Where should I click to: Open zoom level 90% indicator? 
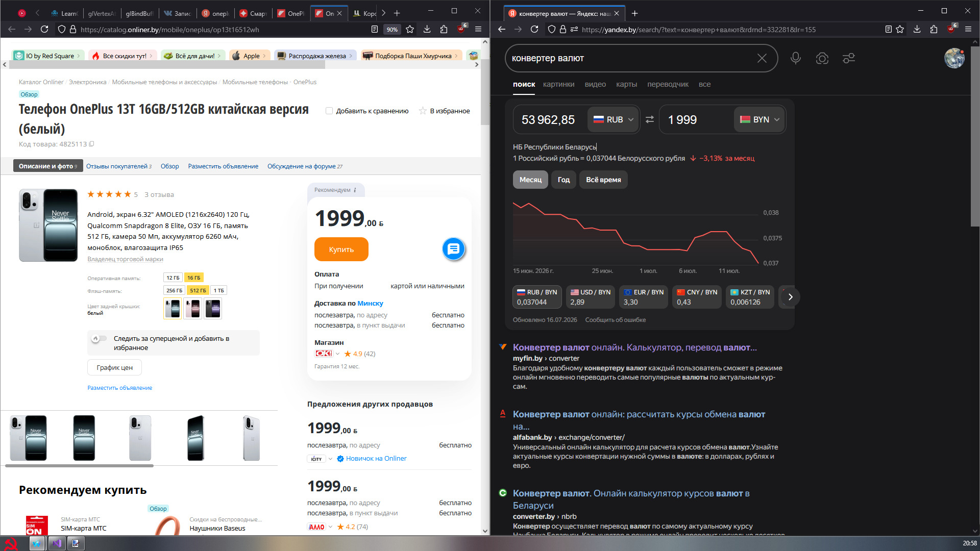click(x=392, y=30)
